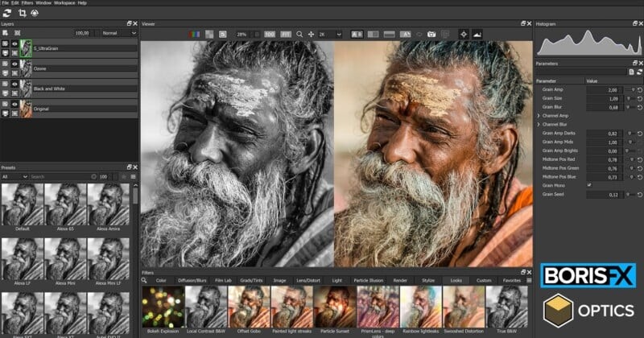Click the add layer icon in Layers panel
This screenshot has width=644, height=338.
click(6, 33)
